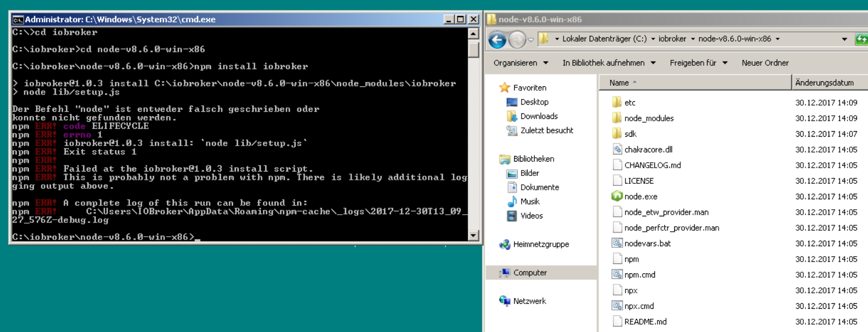The width and height of the screenshot is (868, 332).
Task: Select the node_etw_provider.man file
Action: (666, 212)
